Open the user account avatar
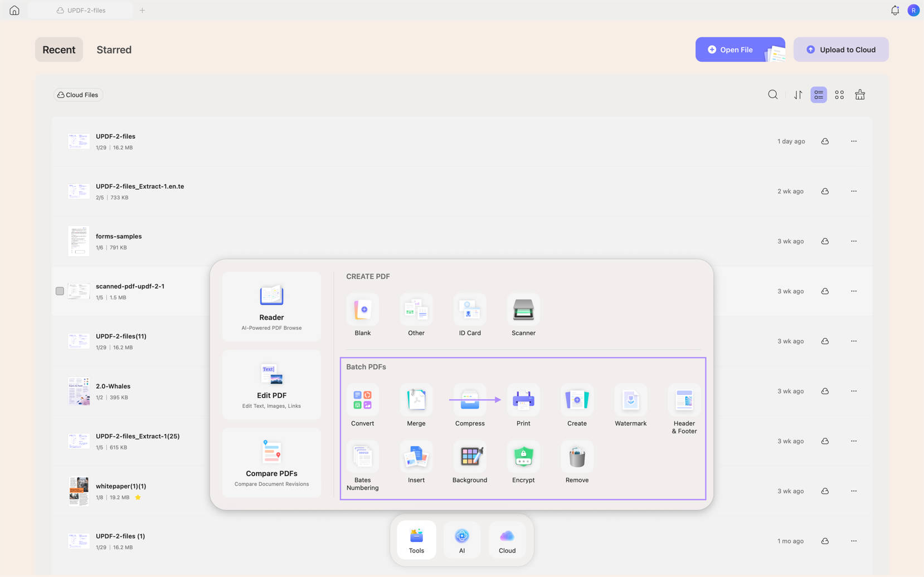The height and width of the screenshot is (577, 924). click(913, 10)
